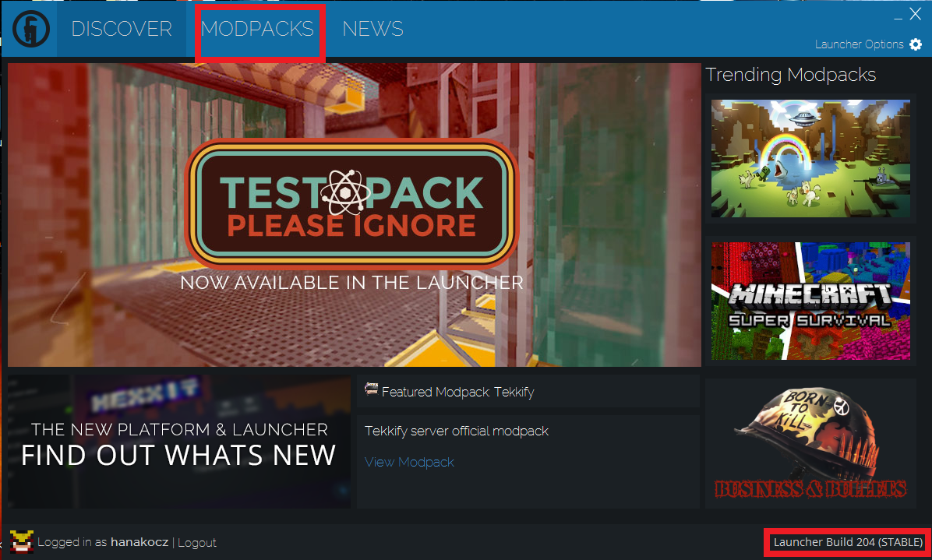932x560 pixels.
Task: Click Featured Modpack: Tekkify heading
Action: (x=457, y=392)
